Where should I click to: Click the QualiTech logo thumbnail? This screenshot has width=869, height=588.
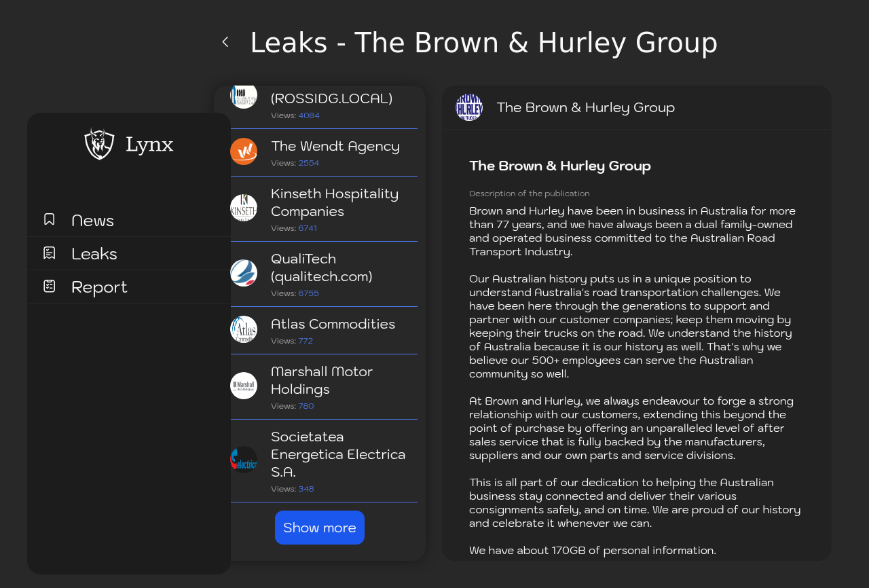244,273
